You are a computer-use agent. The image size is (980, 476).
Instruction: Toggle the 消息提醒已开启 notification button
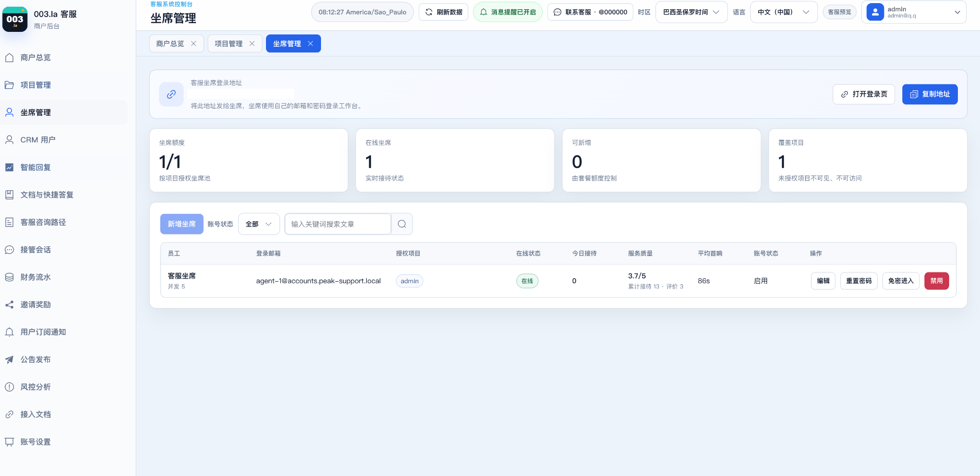point(508,12)
